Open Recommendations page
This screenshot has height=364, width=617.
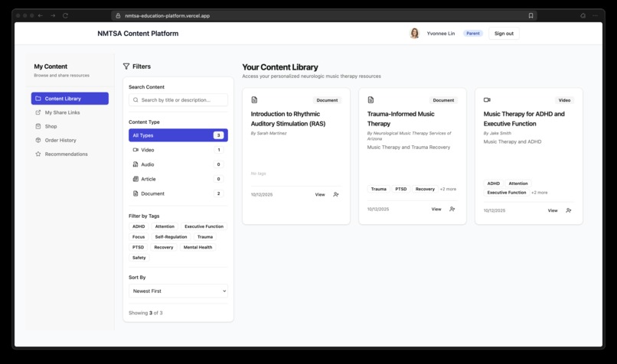pyautogui.click(x=66, y=154)
